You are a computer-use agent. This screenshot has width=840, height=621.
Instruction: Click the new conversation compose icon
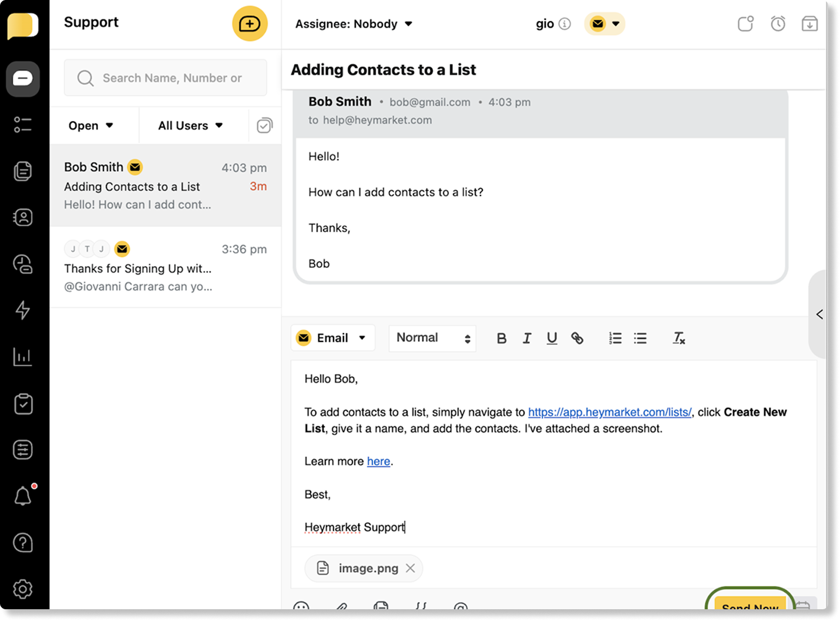click(249, 24)
